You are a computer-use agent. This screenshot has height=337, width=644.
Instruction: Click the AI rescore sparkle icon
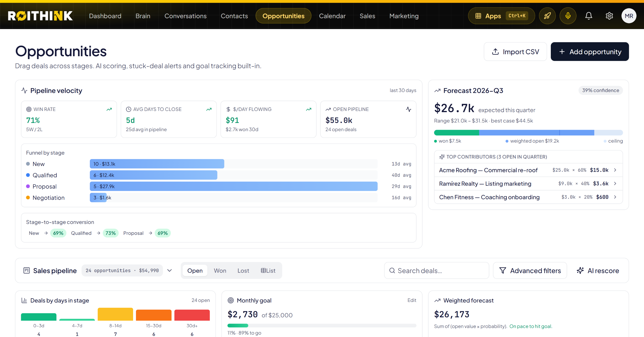(580, 270)
